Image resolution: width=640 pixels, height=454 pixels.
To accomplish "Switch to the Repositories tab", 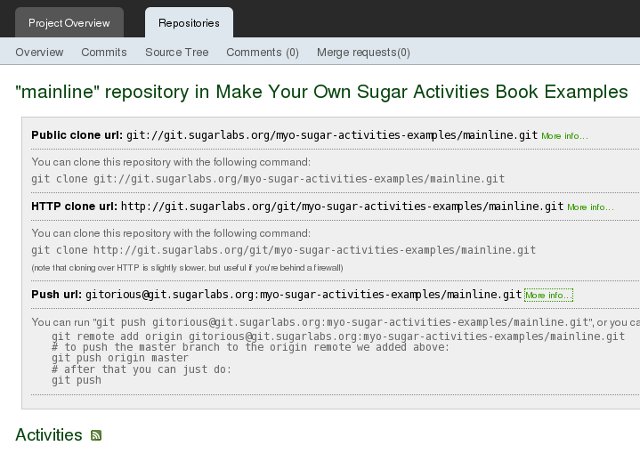I will tap(189, 22).
